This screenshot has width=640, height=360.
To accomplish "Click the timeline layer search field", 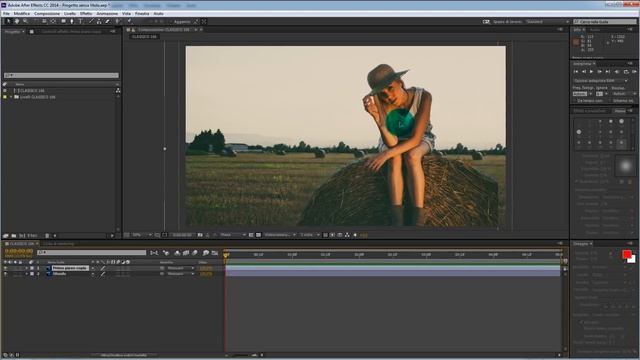I will pos(91,253).
